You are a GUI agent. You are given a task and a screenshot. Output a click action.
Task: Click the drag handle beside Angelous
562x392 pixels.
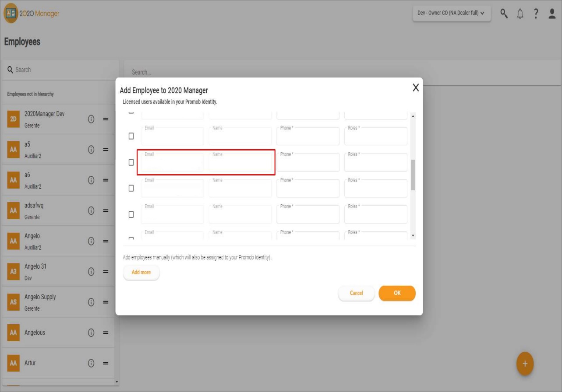[106, 332]
